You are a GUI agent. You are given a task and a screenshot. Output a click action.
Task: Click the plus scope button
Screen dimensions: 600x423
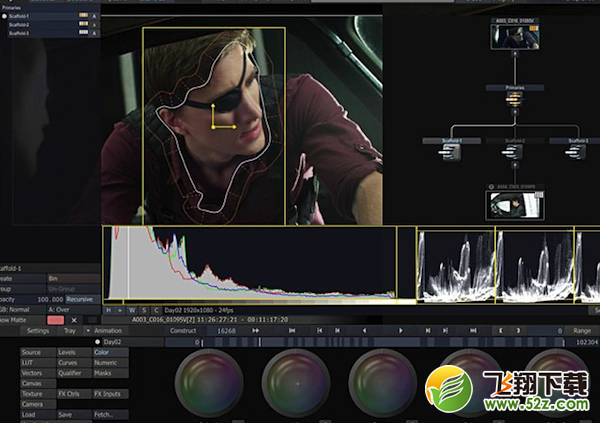120,310
